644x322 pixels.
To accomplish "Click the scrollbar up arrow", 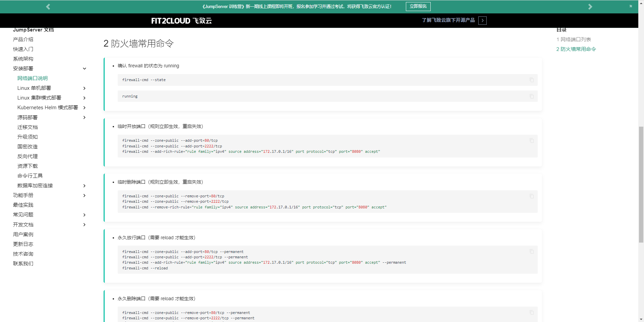I will [x=641, y=2].
